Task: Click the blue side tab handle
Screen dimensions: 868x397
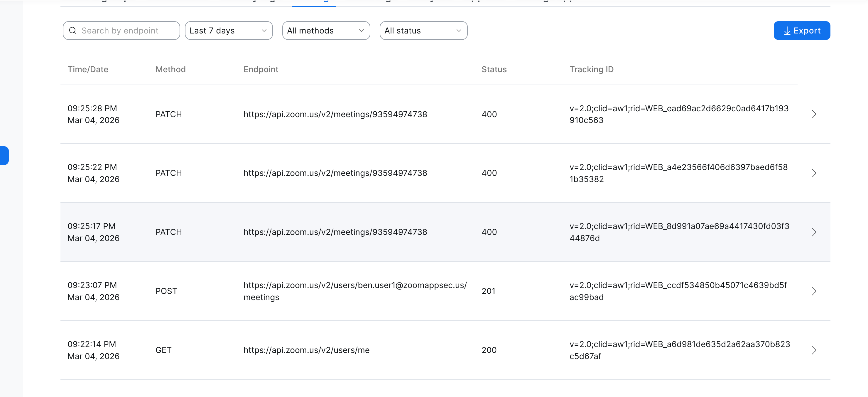Action: [4, 156]
